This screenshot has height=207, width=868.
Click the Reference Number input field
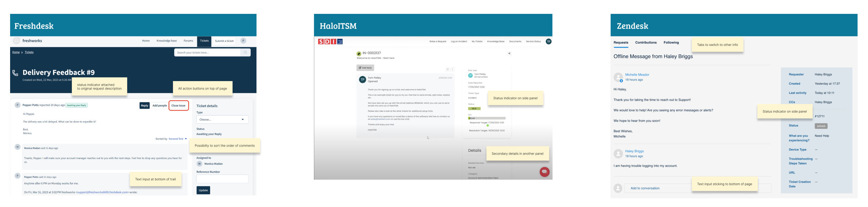click(x=222, y=179)
